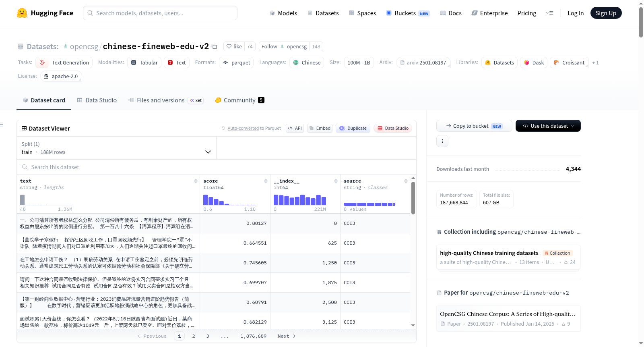Click the Dataset Viewer table icon
The height and width of the screenshot is (347, 644).
click(x=24, y=128)
